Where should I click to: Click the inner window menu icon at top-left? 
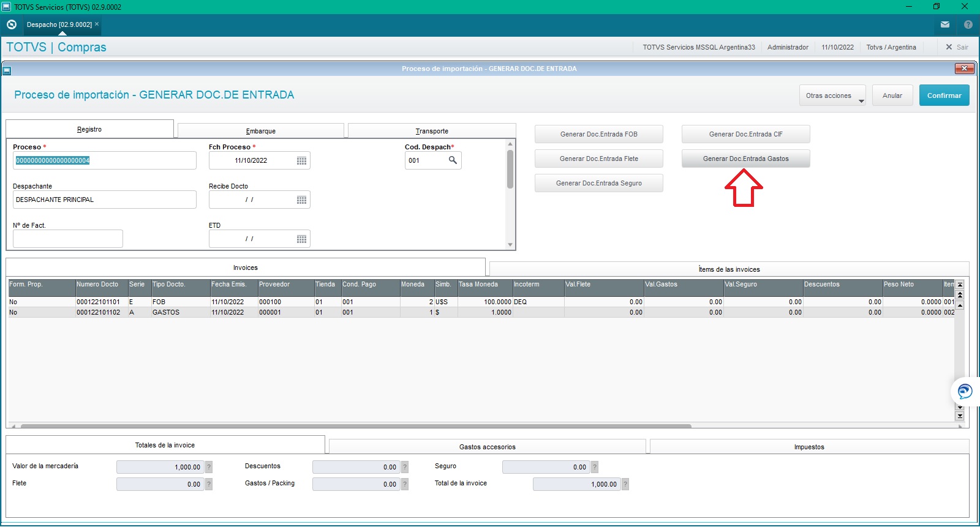click(x=7, y=70)
